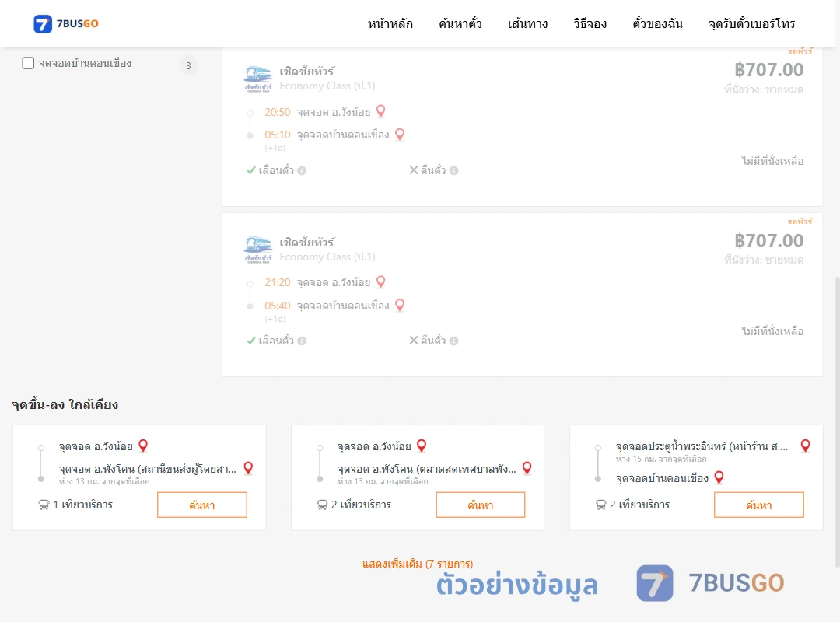
Task: Open map pin for 21:20 จุดจอด อ.วังน้อย
Action: coord(381,281)
